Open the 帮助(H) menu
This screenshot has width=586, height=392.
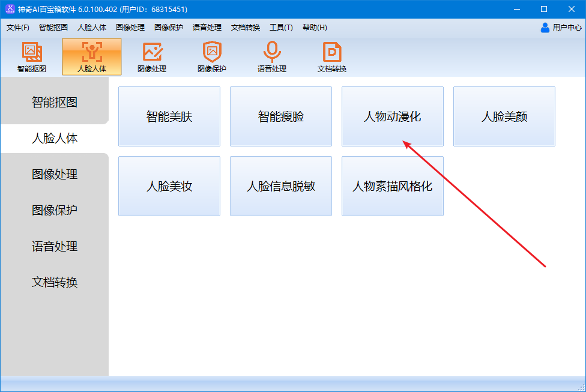tap(315, 27)
